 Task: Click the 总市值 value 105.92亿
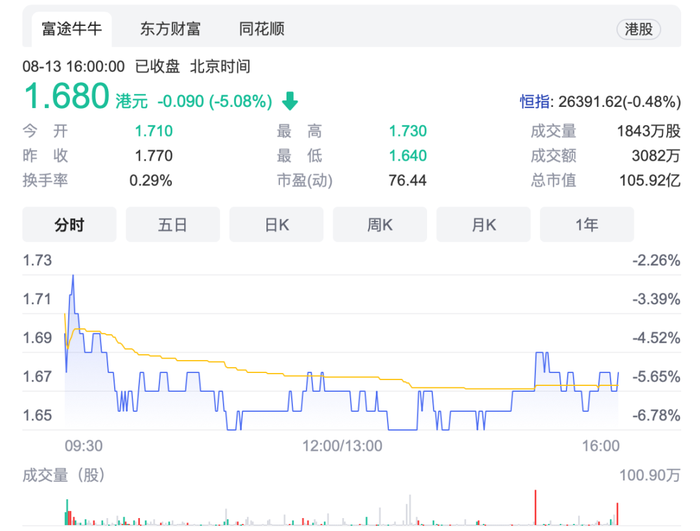click(650, 180)
